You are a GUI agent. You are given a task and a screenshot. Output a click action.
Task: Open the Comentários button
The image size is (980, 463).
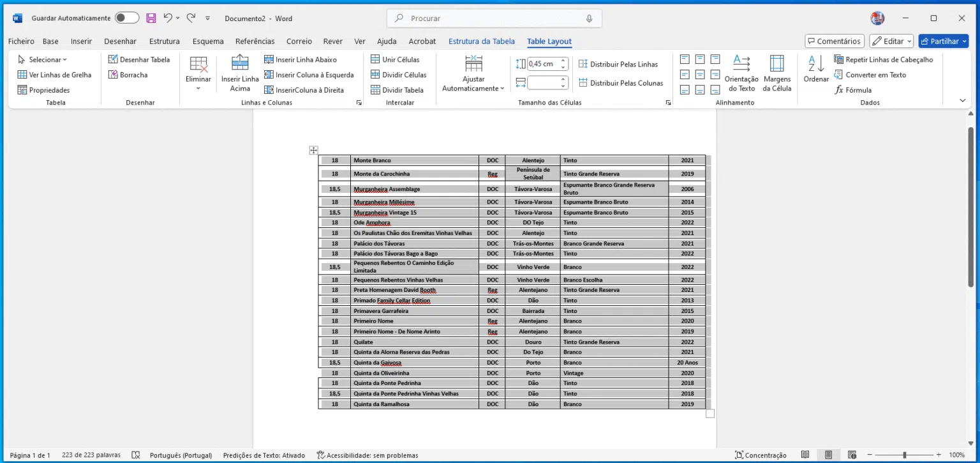pos(835,41)
